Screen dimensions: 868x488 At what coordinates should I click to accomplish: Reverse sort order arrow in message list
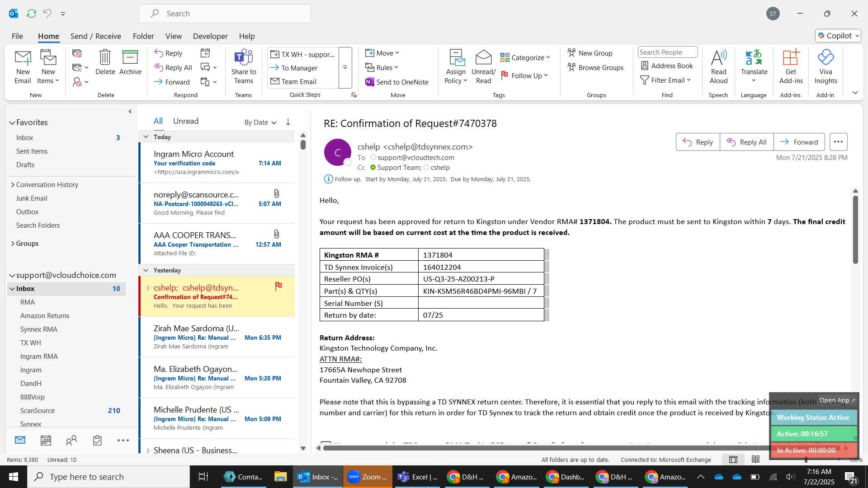[288, 122]
